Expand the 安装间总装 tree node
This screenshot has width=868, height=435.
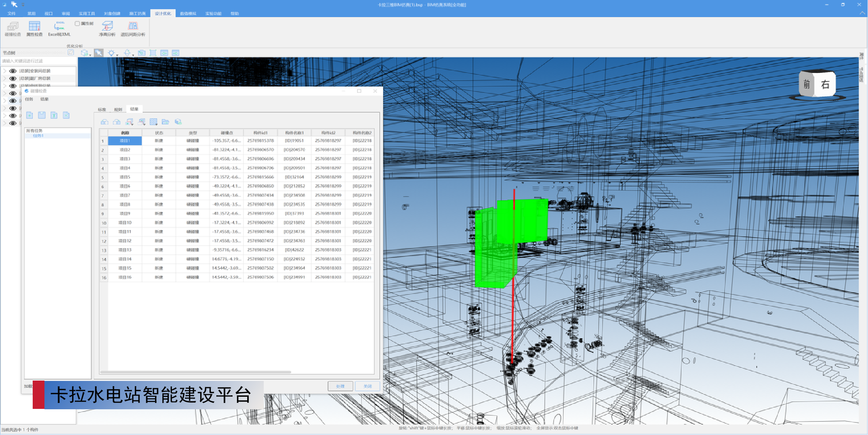pyautogui.click(x=4, y=71)
